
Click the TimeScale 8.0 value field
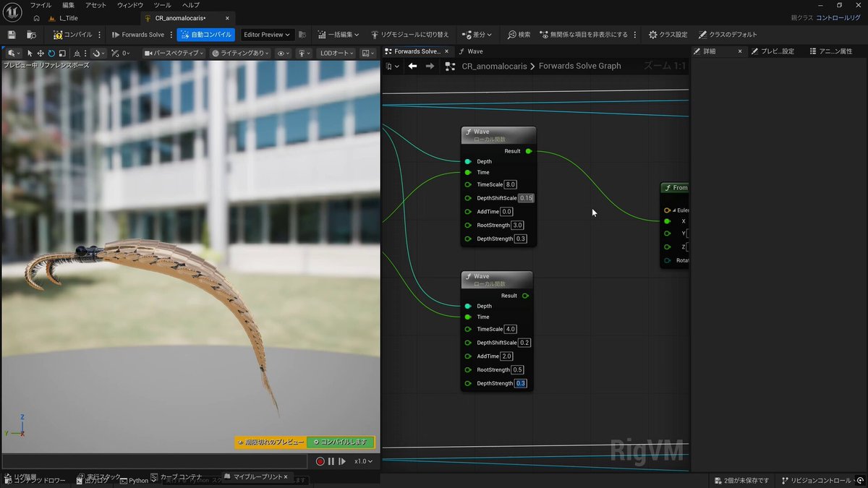(x=511, y=185)
